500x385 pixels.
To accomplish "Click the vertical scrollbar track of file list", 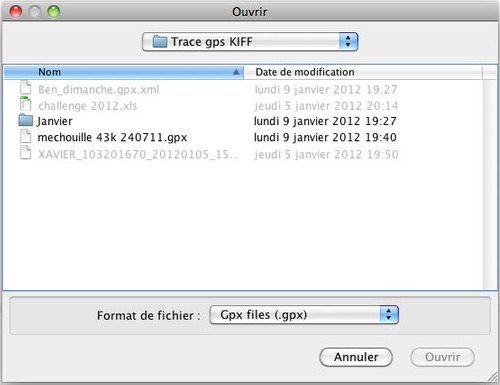I will (489, 184).
